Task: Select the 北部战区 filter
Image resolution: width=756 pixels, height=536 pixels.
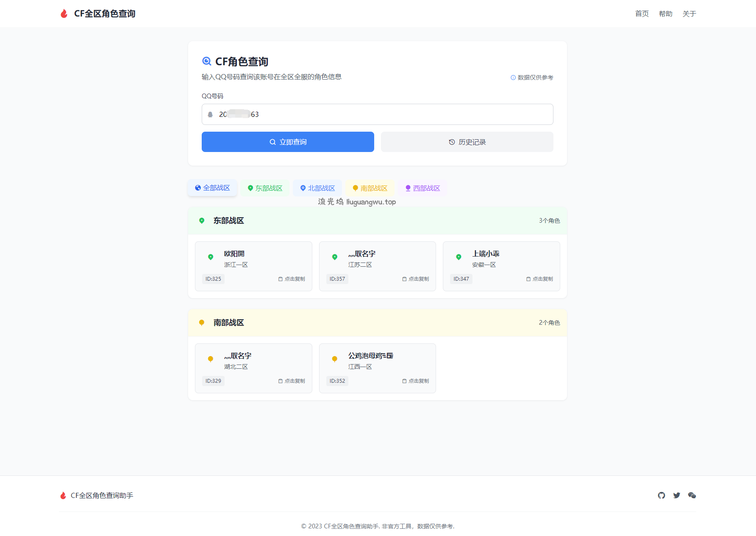Action: pos(317,188)
